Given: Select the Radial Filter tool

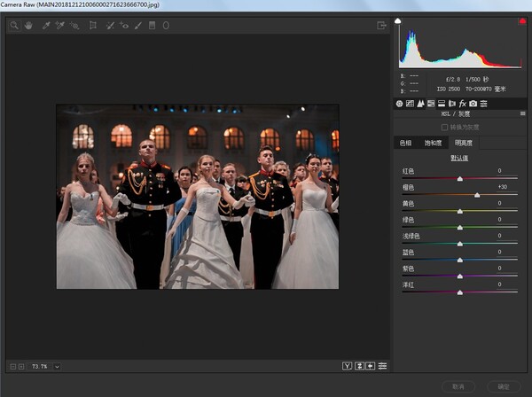Looking at the screenshot, I should coord(166,26).
